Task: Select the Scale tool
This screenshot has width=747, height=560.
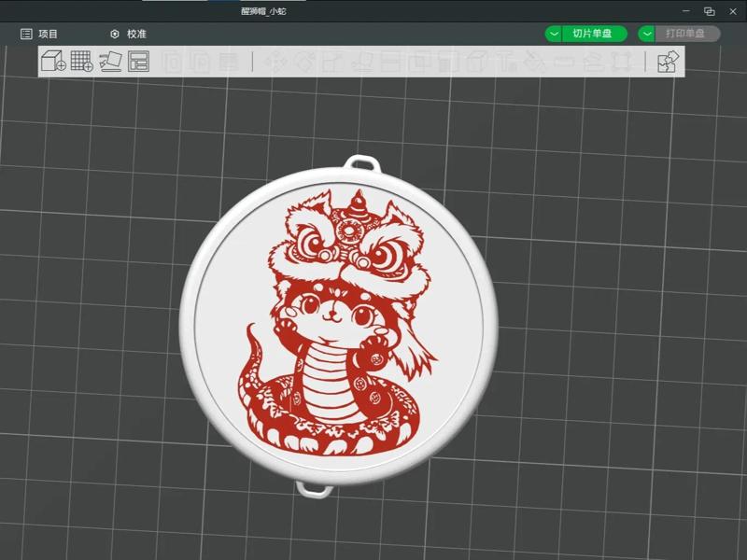Action: tap(332, 63)
